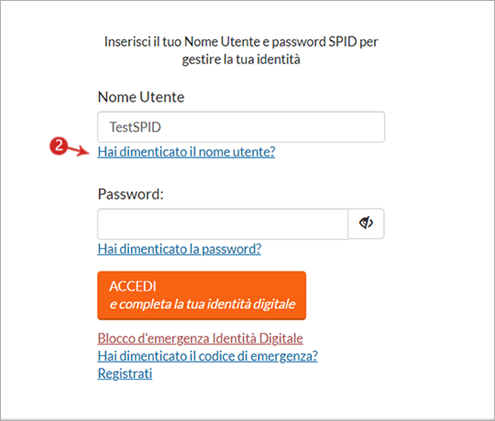
Task: Place cursor on the TestSPID username text
Action: pyautogui.click(x=135, y=127)
